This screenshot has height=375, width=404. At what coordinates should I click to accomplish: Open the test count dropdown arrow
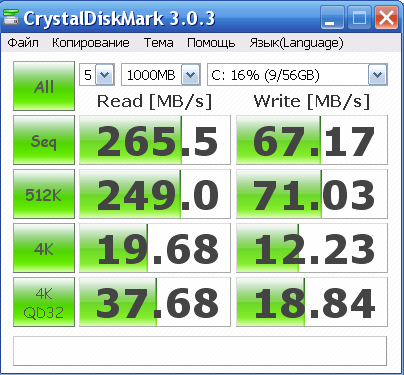[x=105, y=75]
